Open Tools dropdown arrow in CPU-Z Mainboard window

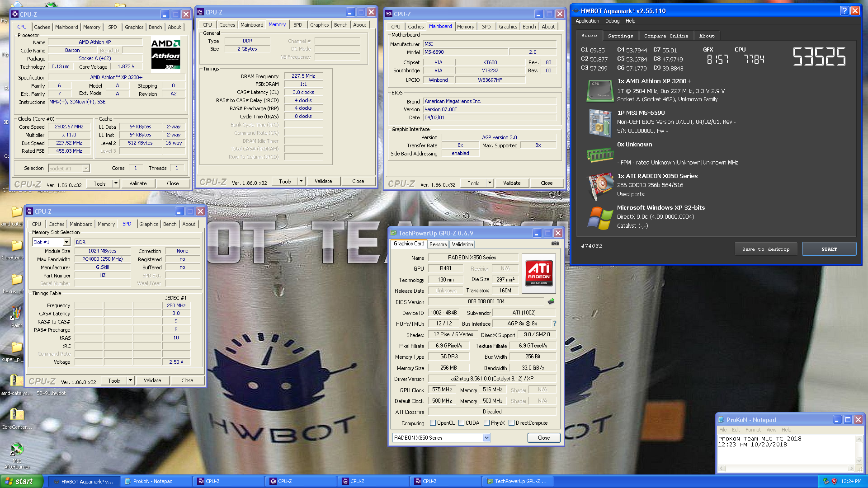[x=490, y=183]
